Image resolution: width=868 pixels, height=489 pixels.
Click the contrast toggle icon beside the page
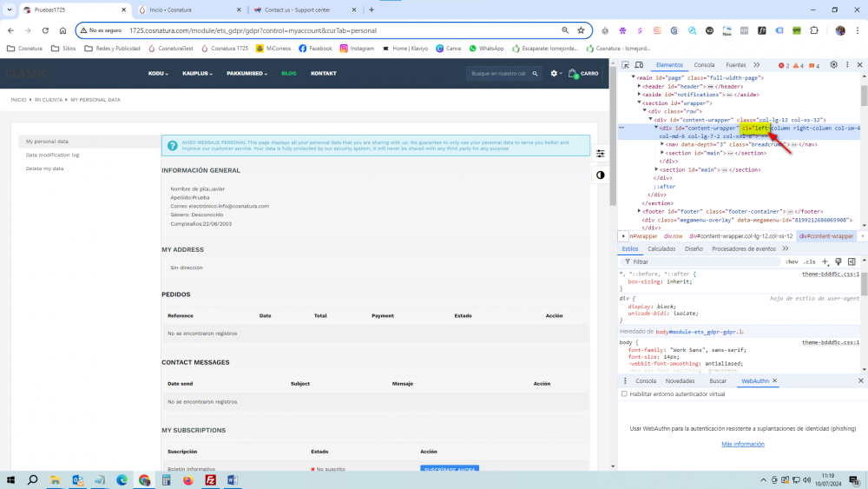[600, 175]
